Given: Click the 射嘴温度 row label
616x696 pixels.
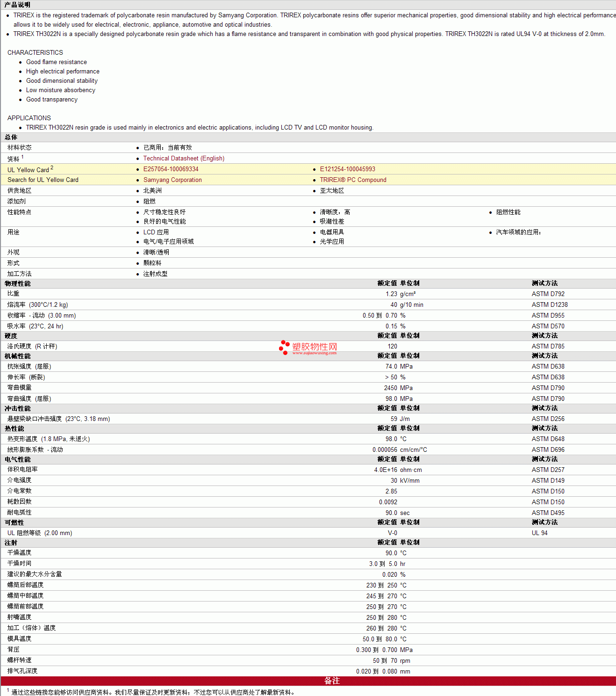Looking at the screenshot, I should tap(20, 617).
